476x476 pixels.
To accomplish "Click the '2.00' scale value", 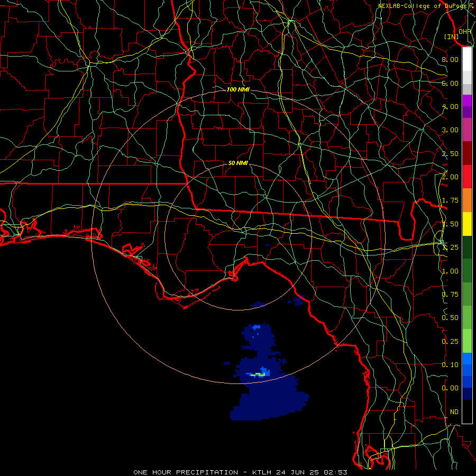I will coord(450,177).
